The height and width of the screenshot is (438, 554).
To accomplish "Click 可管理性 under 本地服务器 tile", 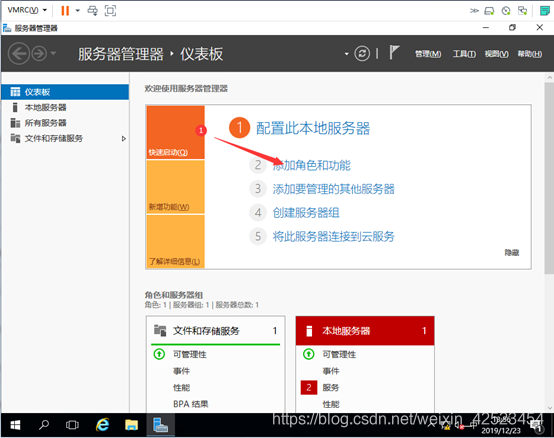I will (x=339, y=354).
